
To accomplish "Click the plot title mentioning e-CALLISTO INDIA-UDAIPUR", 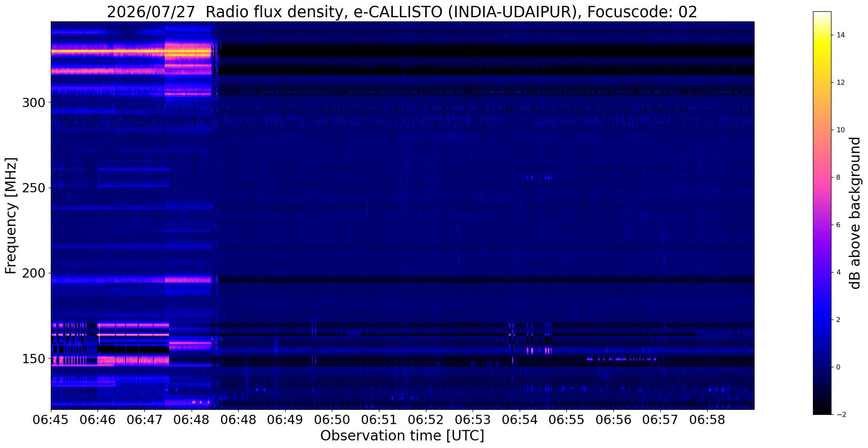I will [402, 12].
